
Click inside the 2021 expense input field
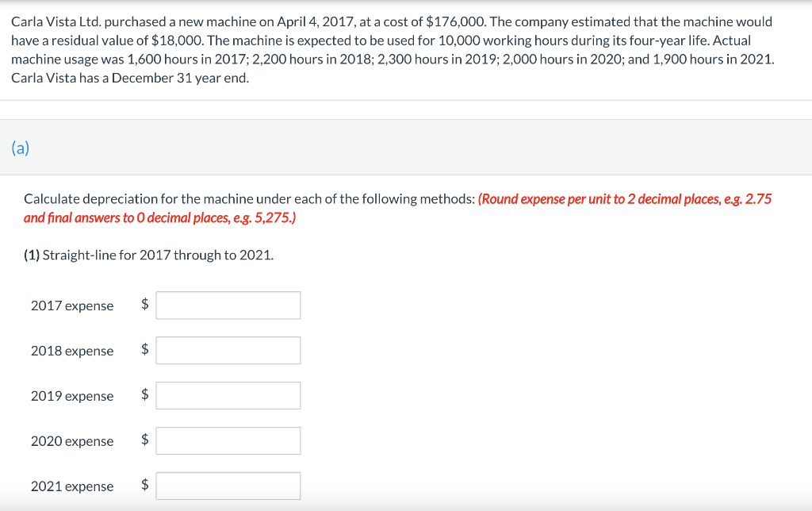[228, 485]
